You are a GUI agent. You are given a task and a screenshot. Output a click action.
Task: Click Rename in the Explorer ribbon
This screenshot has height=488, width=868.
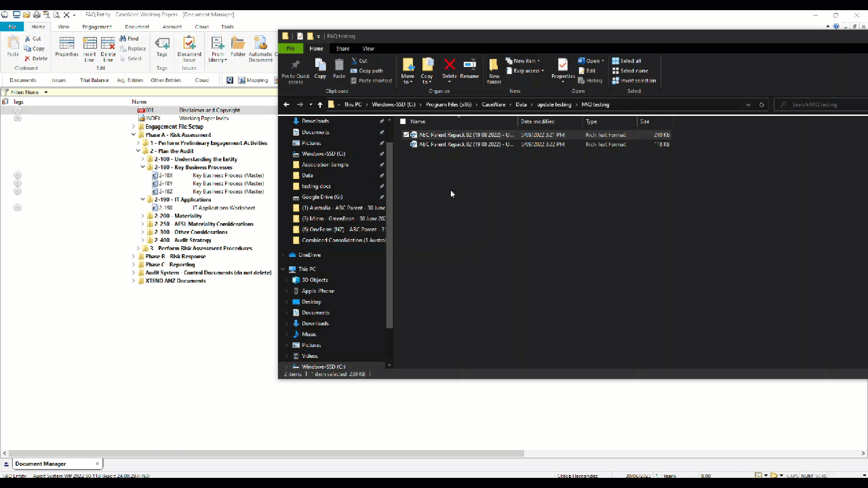pyautogui.click(x=469, y=68)
